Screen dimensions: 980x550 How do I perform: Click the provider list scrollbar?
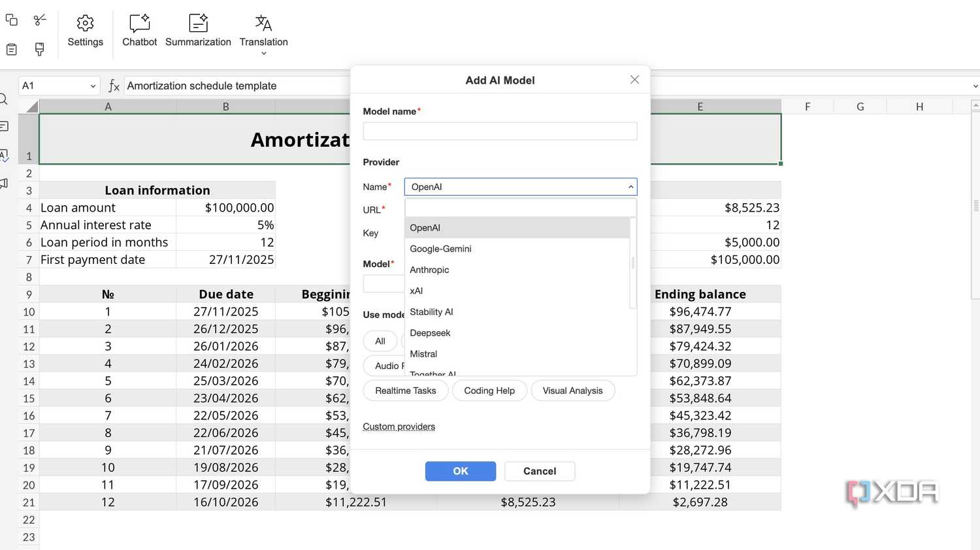point(632,263)
